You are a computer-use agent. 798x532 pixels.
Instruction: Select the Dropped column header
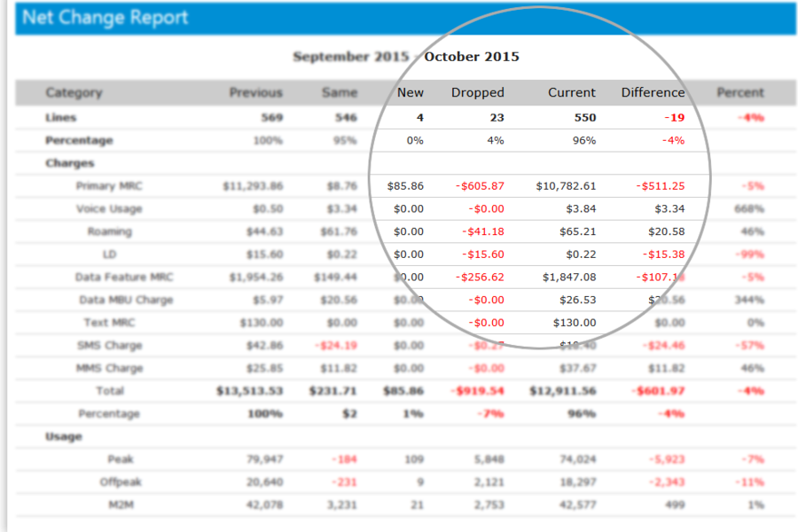(478, 92)
